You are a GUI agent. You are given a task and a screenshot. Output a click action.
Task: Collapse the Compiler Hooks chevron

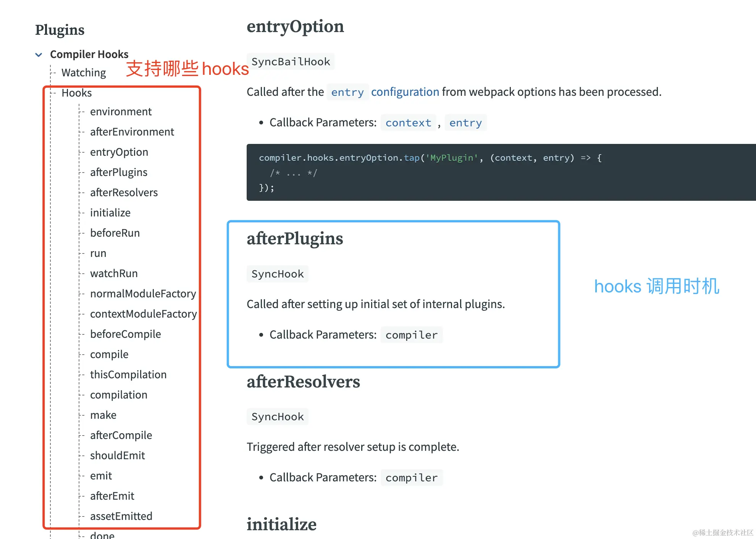(39, 55)
